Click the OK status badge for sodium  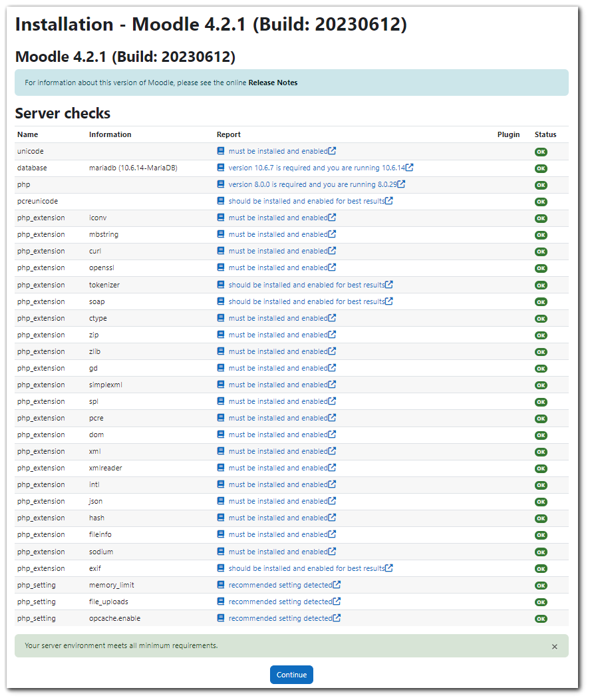point(541,552)
